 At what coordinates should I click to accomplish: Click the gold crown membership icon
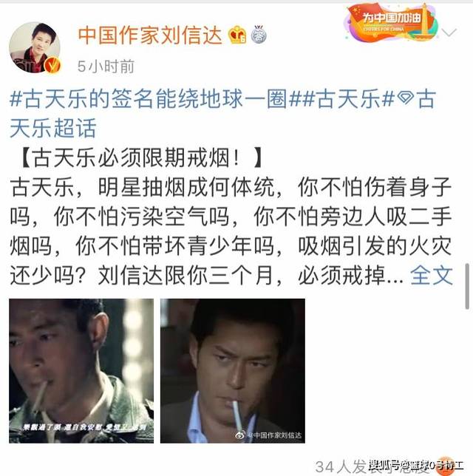(237, 35)
